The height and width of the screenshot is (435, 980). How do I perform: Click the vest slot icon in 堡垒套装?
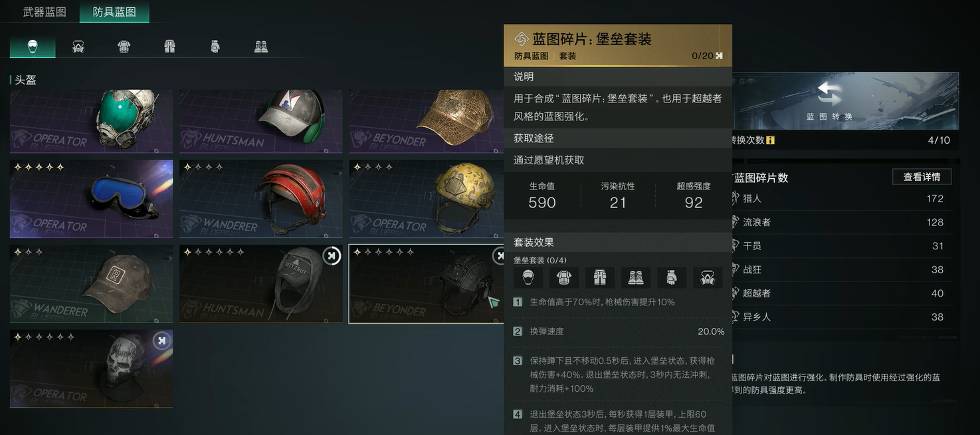(x=564, y=277)
